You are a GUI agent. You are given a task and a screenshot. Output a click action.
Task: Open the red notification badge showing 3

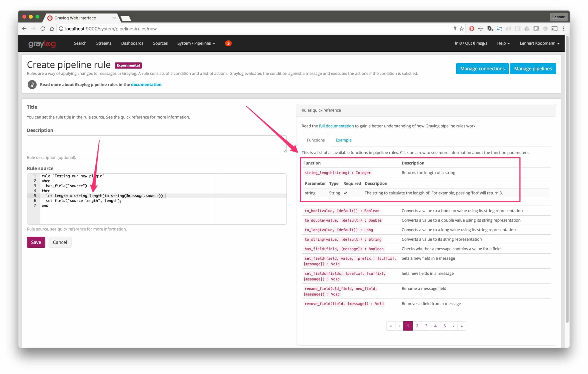pyautogui.click(x=228, y=43)
